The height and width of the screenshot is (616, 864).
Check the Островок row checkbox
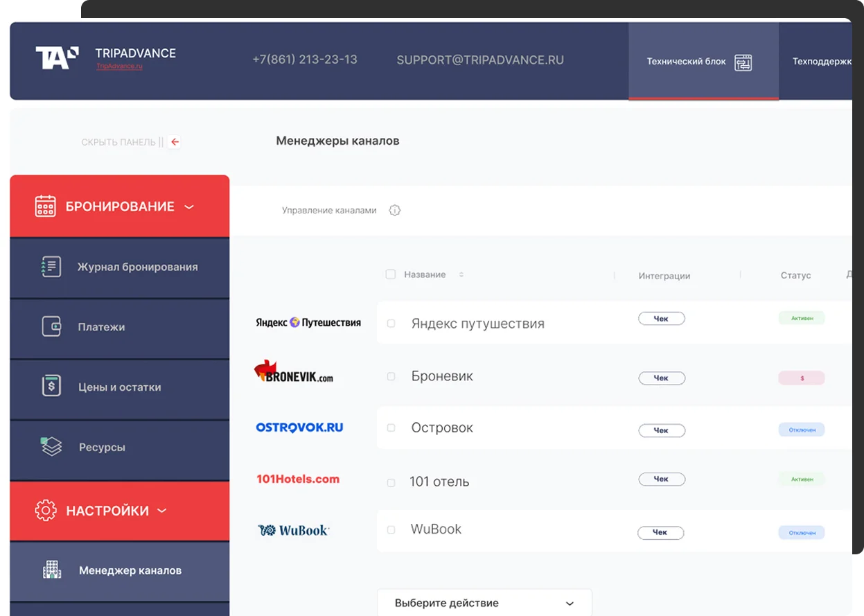(391, 428)
